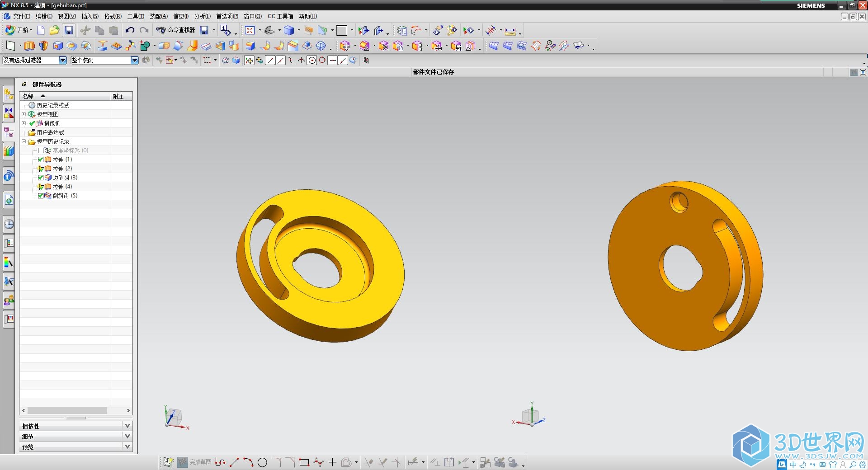Viewport: 868px width, 470px height.
Task: Select the Profile sketch curve tool
Action: click(220, 462)
